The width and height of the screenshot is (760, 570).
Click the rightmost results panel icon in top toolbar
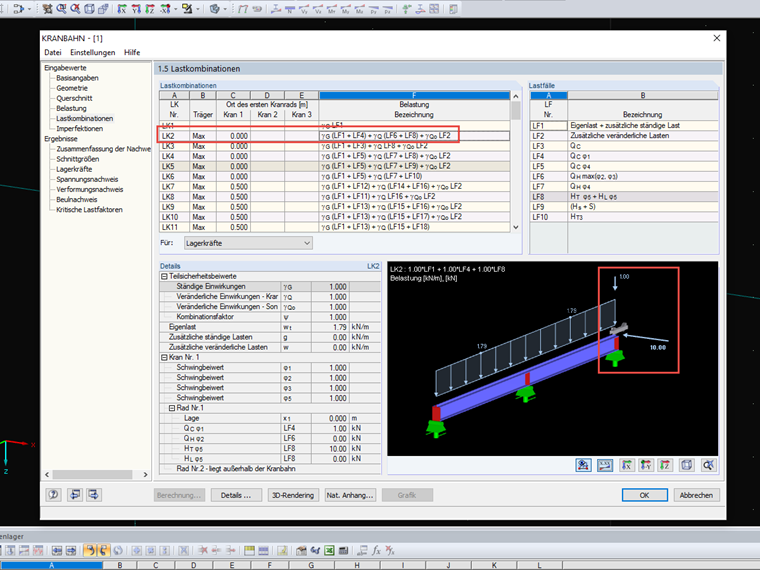[453, 9]
